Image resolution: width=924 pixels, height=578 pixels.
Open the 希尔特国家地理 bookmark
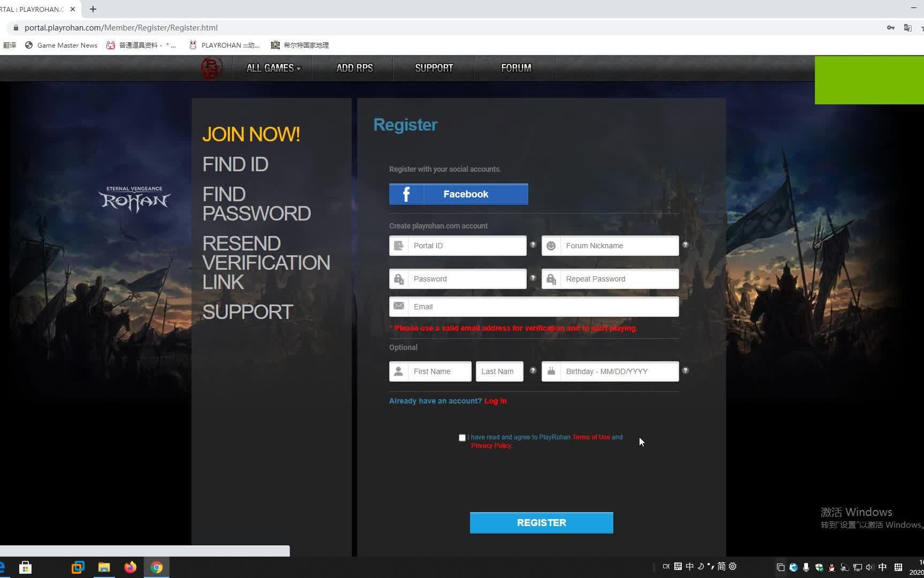300,45
